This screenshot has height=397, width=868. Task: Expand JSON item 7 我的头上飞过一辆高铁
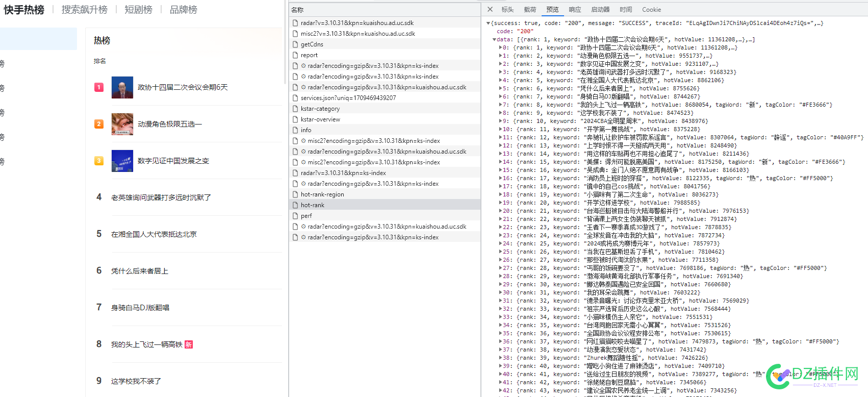[x=500, y=105]
